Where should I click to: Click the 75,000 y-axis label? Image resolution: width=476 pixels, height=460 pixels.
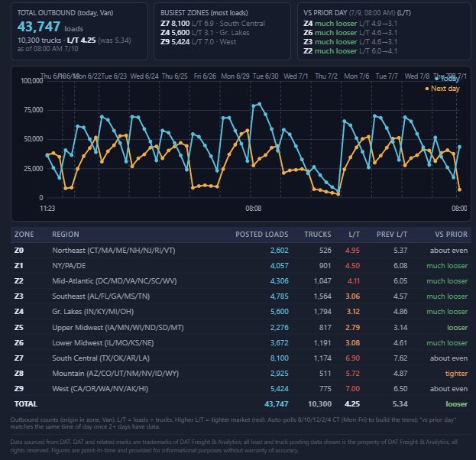(34, 110)
